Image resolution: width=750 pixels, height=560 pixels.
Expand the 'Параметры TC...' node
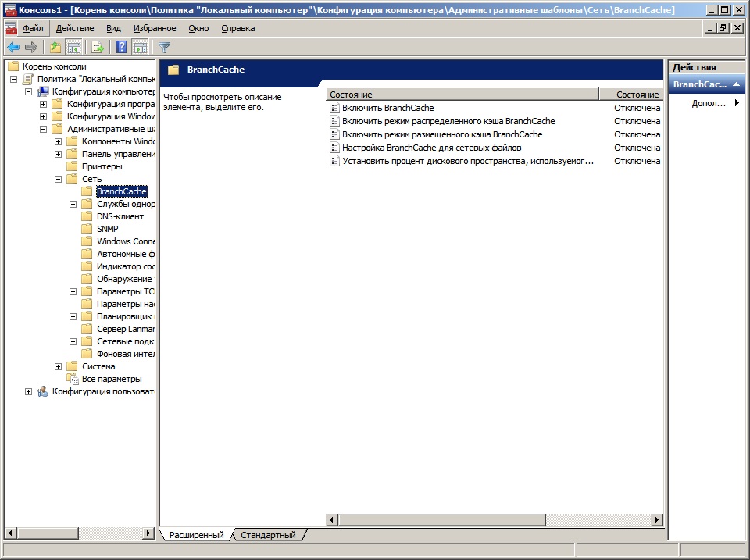(x=73, y=292)
